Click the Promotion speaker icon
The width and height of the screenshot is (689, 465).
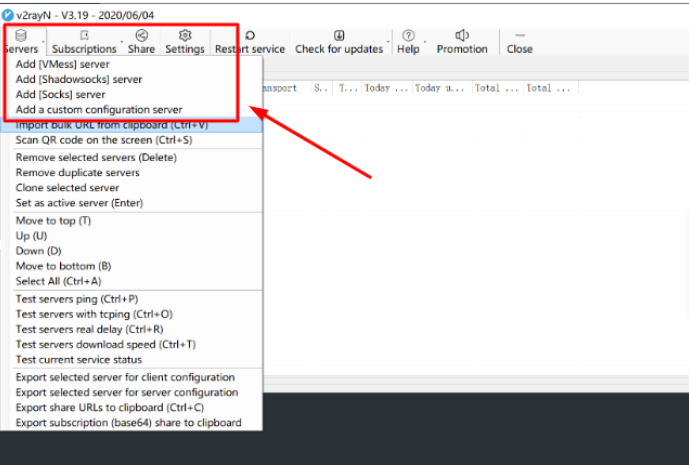click(462, 35)
